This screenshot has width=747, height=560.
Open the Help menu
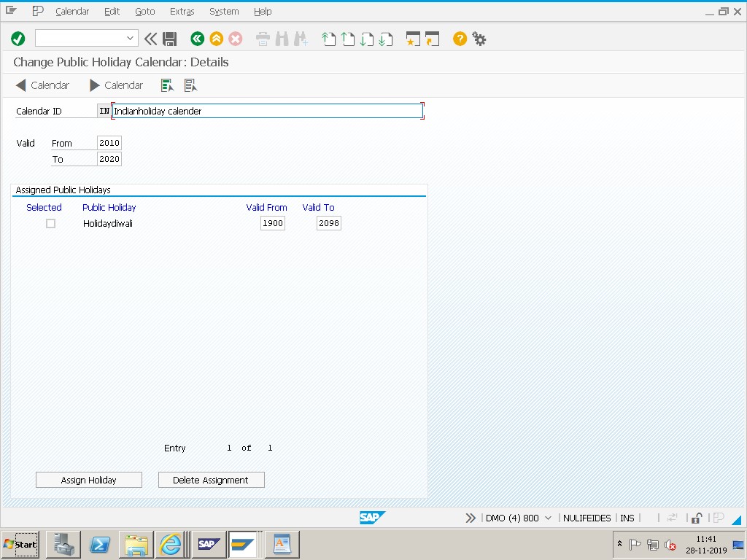[x=263, y=12]
